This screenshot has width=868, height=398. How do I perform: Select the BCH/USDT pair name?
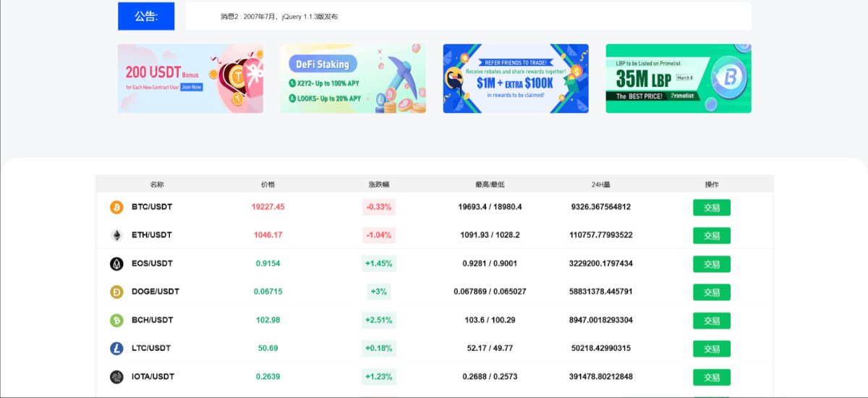coord(153,320)
